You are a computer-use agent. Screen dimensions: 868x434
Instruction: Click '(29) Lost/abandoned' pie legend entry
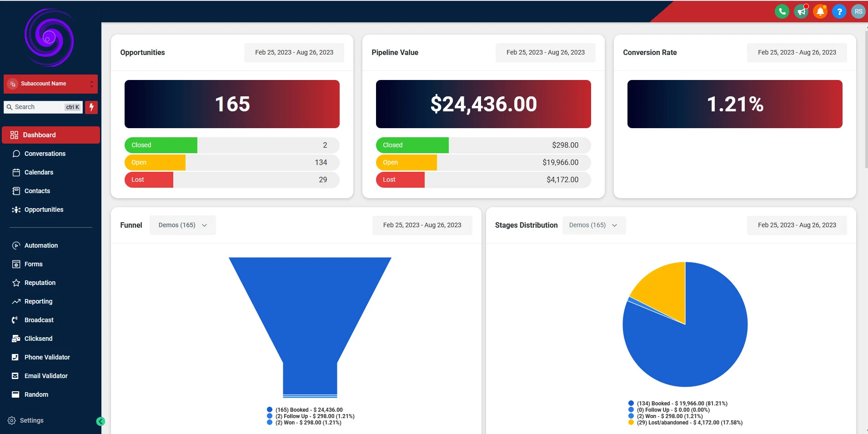pos(689,423)
